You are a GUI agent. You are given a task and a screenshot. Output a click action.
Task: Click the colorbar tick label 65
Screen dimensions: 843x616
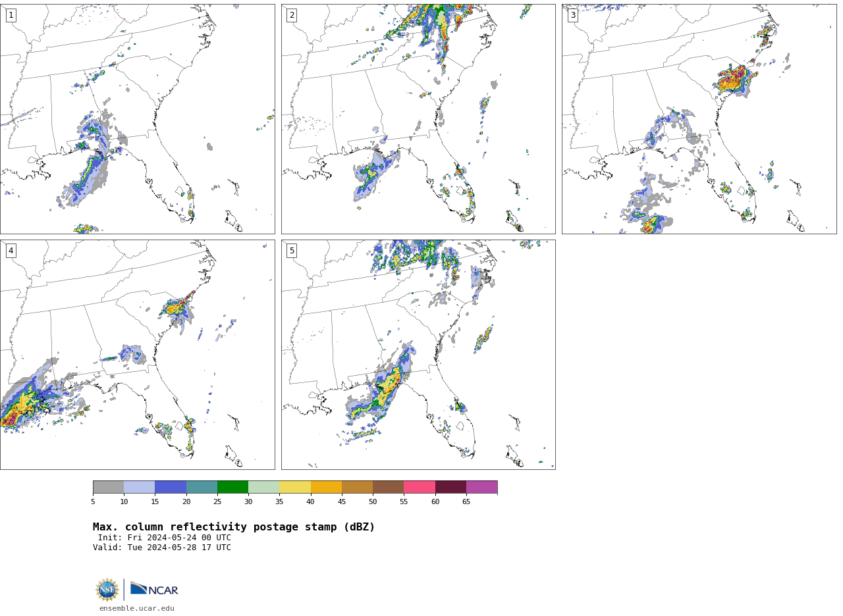click(x=466, y=502)
